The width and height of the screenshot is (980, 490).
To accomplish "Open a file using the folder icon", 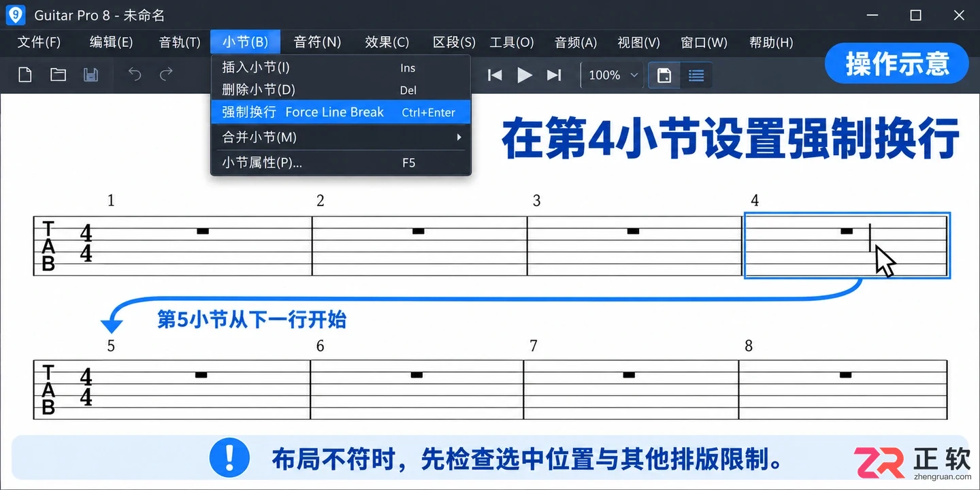I will (58, 75).
